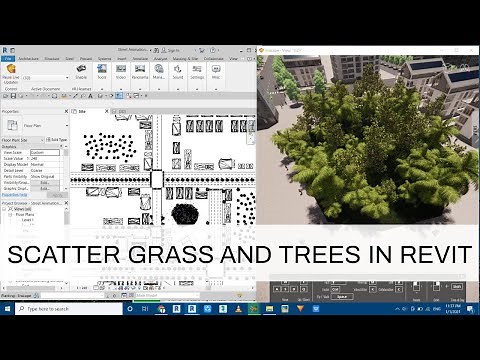
Task: Switch to the Site view tab
Action: [x=82, y=111]
